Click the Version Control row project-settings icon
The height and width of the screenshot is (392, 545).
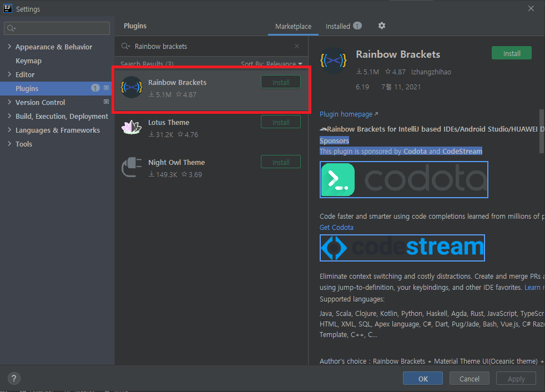point(107,102)
